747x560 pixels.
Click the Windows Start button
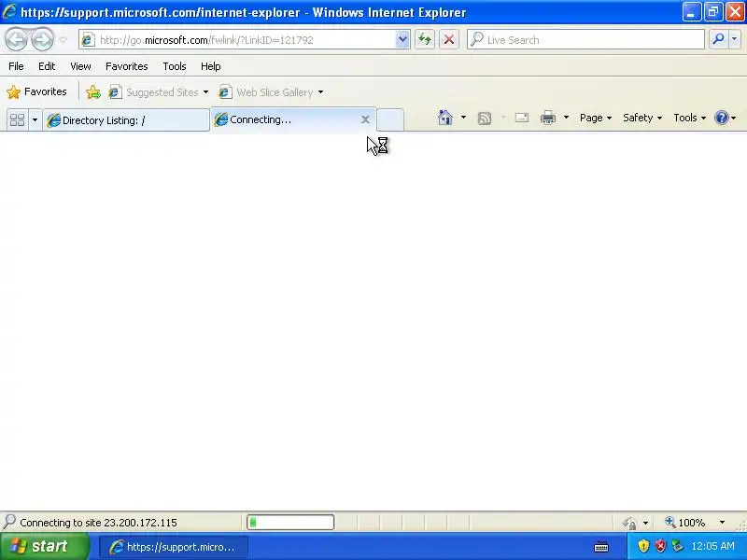(x=45, y=546)
